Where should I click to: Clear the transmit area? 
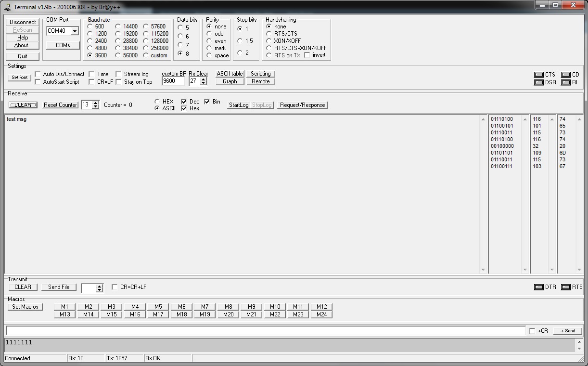[x=23, y=287]
